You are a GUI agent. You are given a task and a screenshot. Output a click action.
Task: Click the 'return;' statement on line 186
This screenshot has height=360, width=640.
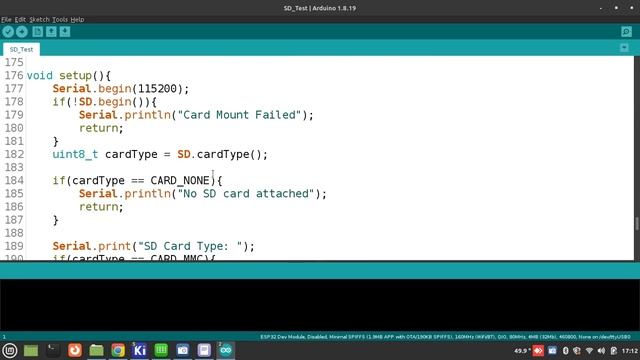point(101,207)
